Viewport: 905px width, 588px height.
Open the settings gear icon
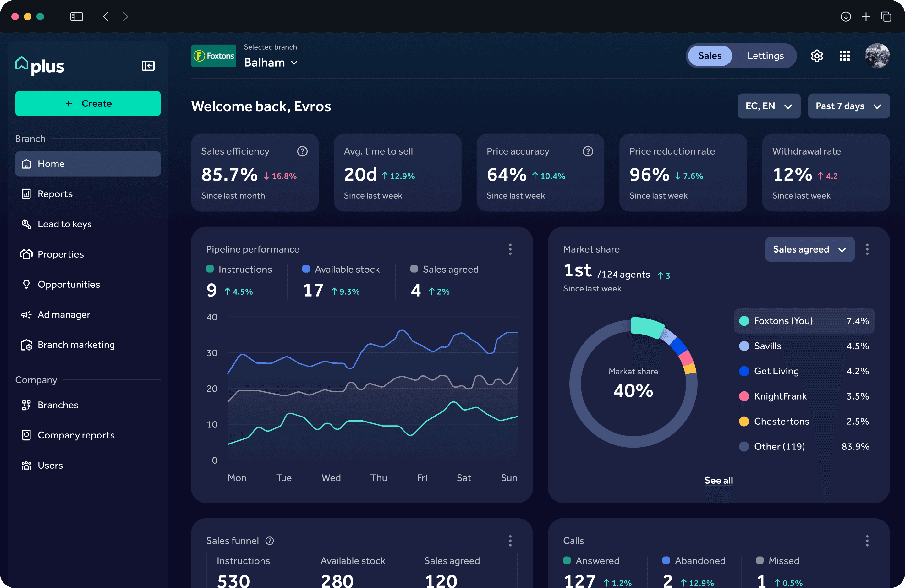[x=816, y=56]
